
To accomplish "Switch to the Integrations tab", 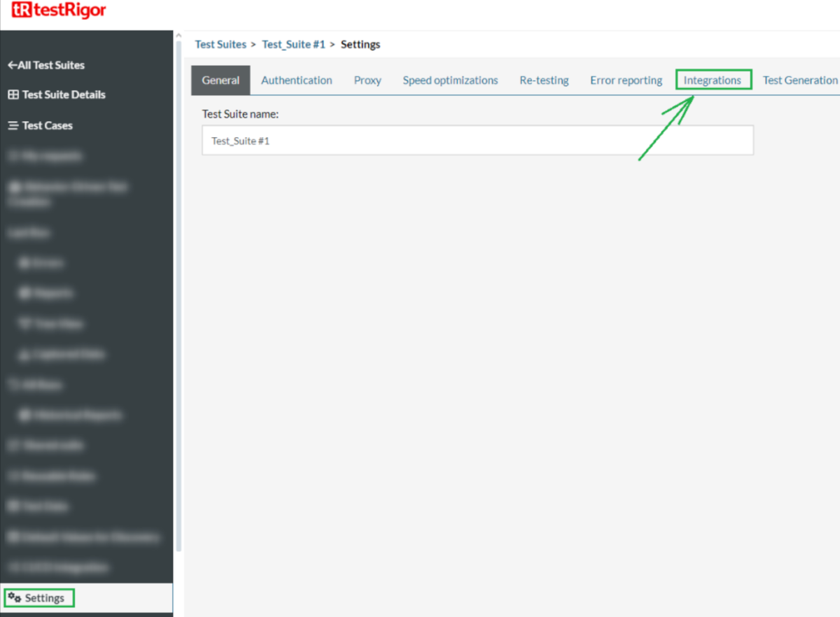I will (712, 80).
